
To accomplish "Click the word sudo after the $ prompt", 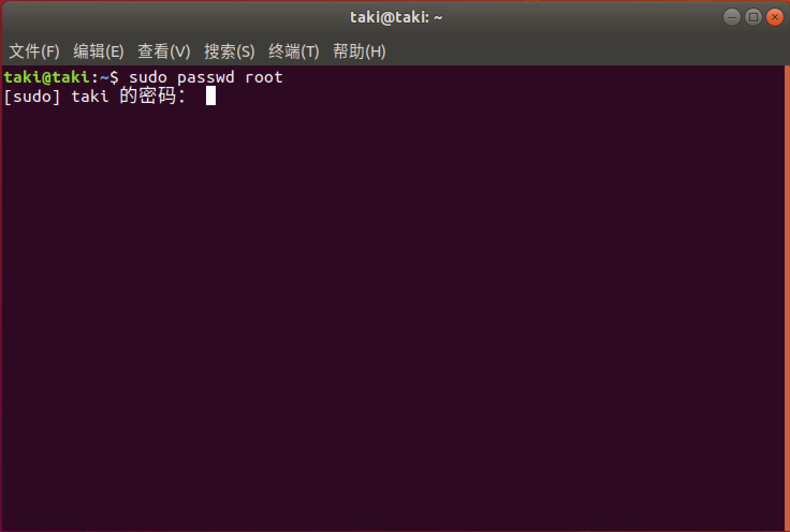I will [148, 78].
